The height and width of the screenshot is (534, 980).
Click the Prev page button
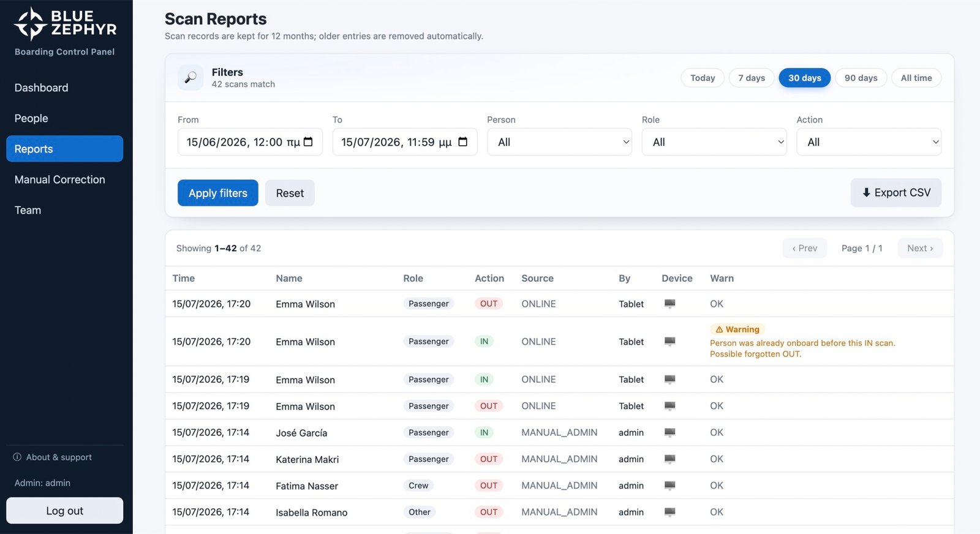805,248
